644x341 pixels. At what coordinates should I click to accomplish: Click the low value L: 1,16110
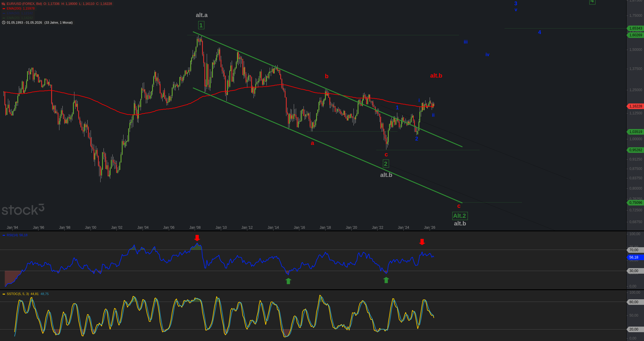[87, 4]
